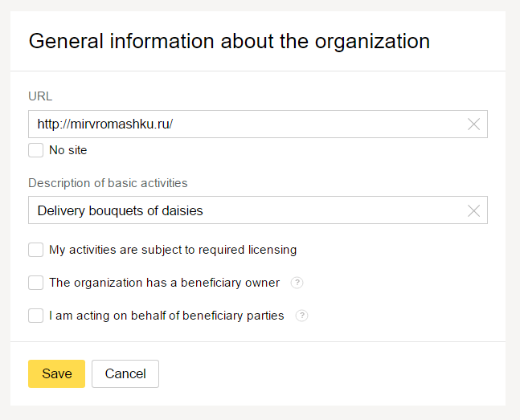
Task: Enable the required licensing checkbox
Action: point(36,250)
